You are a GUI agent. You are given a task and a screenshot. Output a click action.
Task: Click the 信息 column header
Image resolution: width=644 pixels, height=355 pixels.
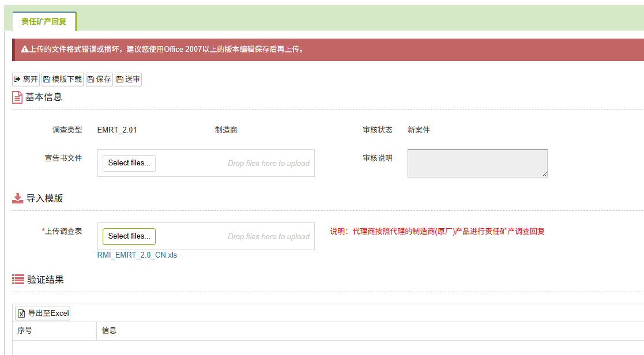click(109, 331)
